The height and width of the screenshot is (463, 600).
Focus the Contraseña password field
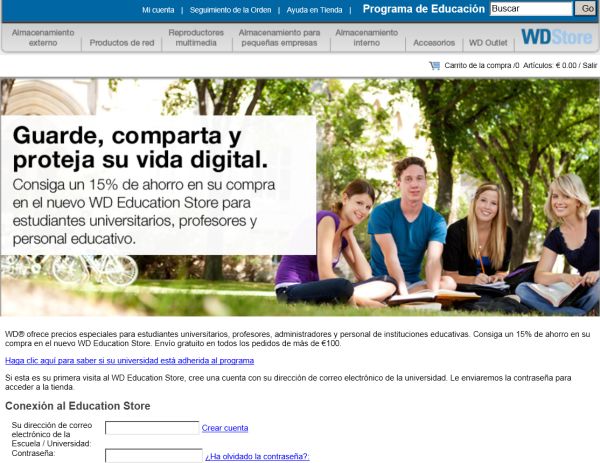[153, 456]
